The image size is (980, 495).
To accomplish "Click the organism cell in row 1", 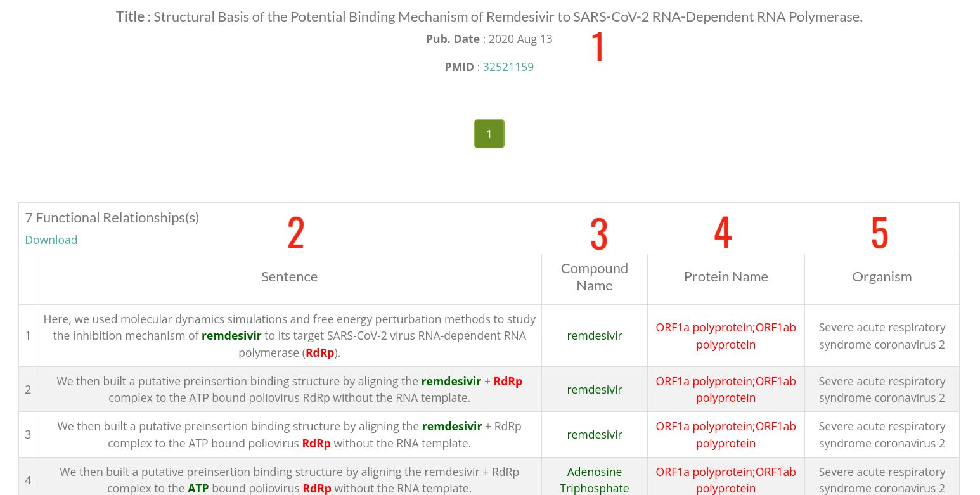I will (x=882, y=336).
